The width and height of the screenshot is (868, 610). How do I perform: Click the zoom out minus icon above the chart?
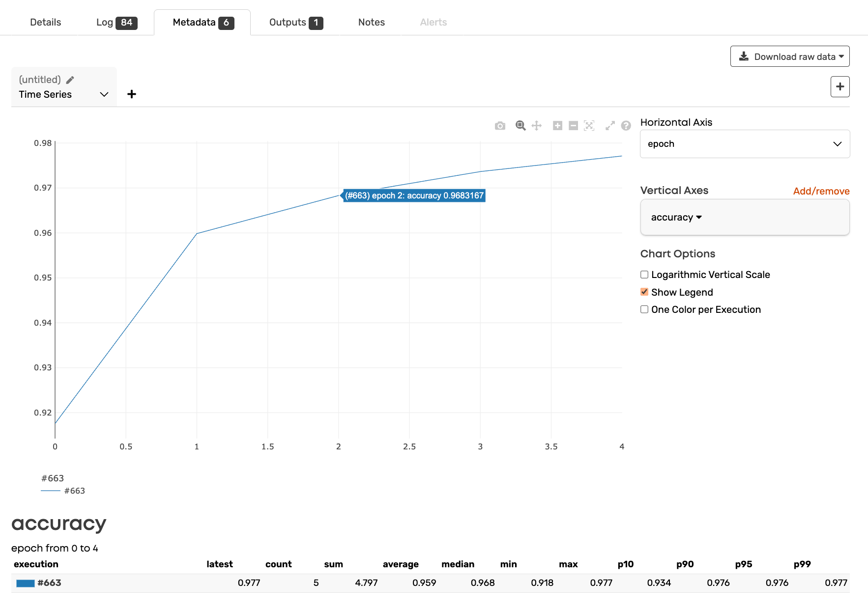[x=573, y=126]
